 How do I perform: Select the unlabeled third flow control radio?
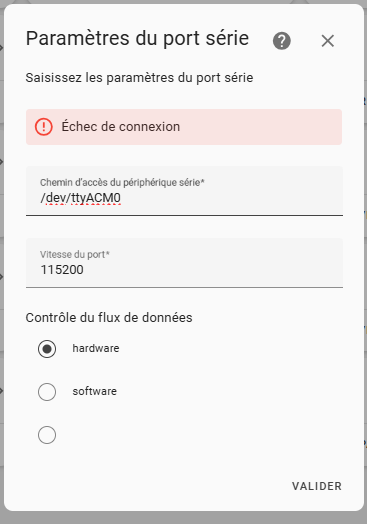47,435
